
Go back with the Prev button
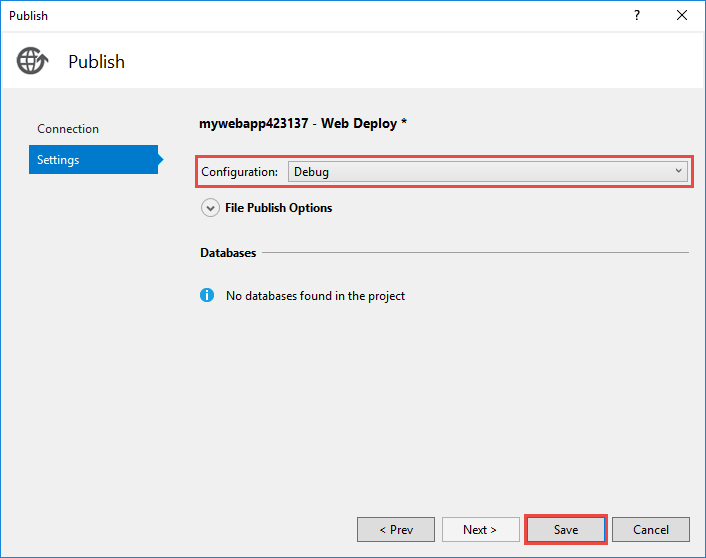pos(396,530)
